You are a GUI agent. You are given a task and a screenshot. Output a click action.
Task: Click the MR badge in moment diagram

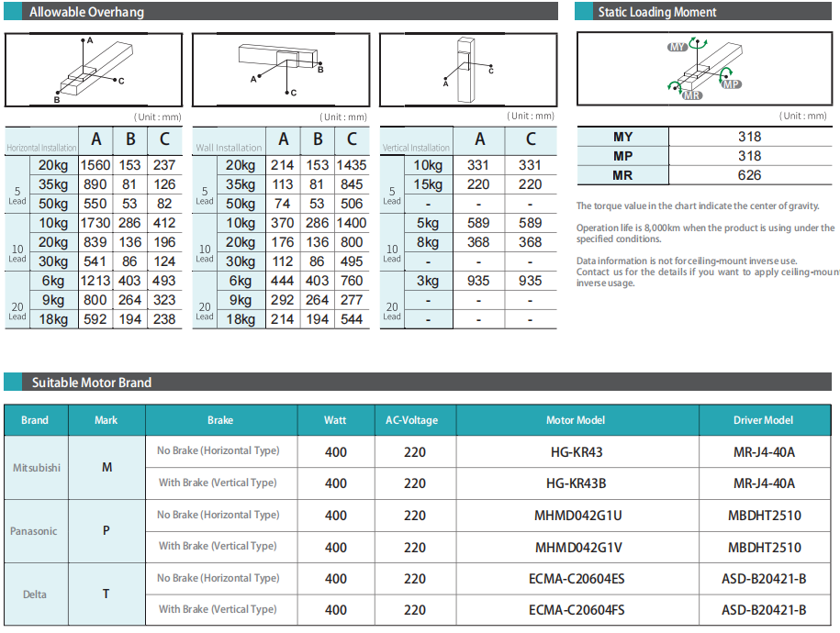coord(692,94)
